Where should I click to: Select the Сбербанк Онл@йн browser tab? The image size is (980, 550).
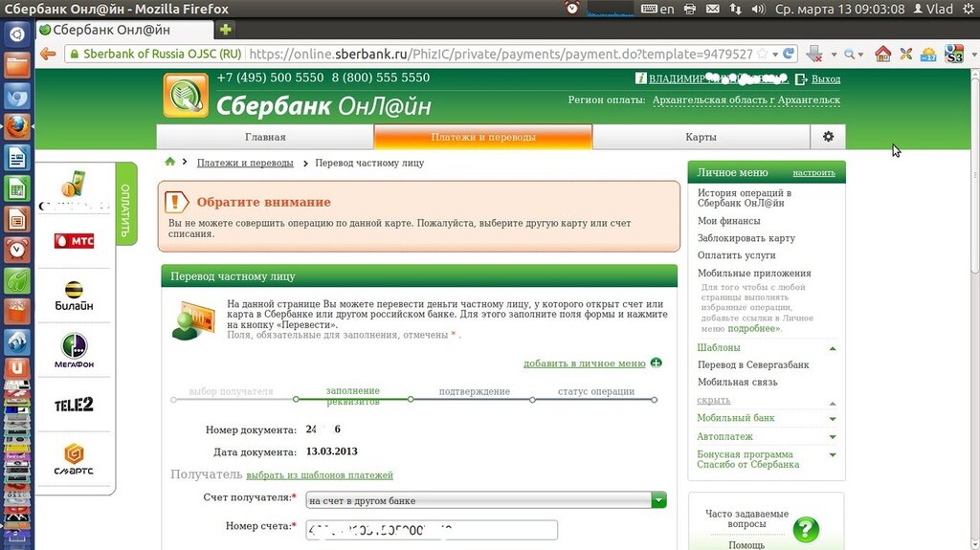[124, 30]
